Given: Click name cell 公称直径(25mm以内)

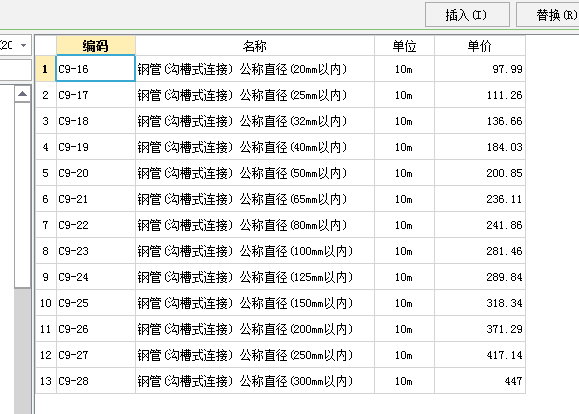Looking at the screenshot, I should (255, 95).
